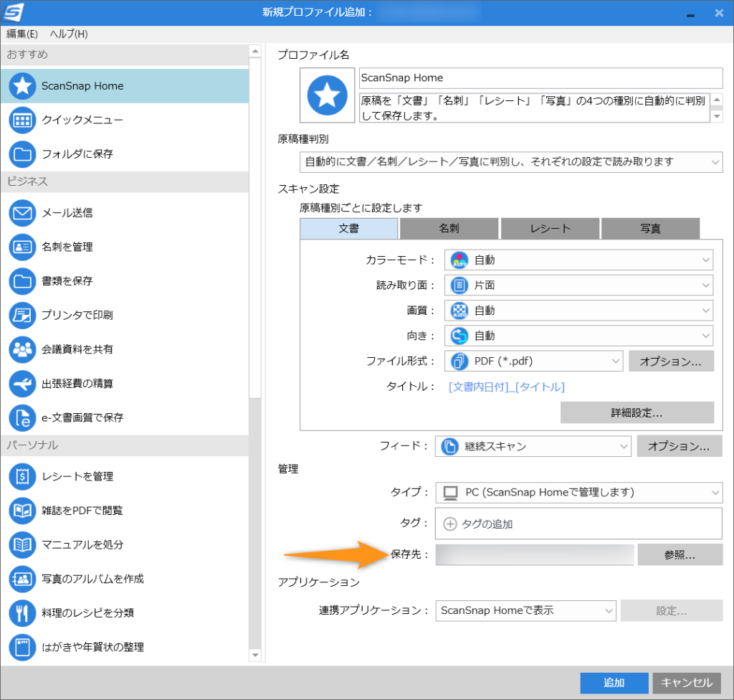Image resolution: width=734 pixels, height=700 pixels.
Task: Click the レシートを管理 receipt icon
Action: [x=22, y=476]
